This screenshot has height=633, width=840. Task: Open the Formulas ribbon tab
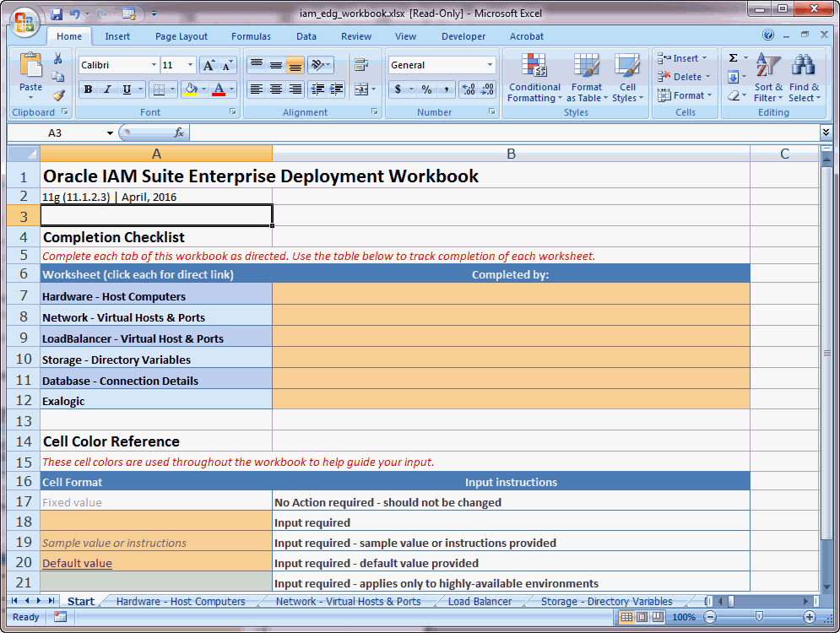click(251, 36)
